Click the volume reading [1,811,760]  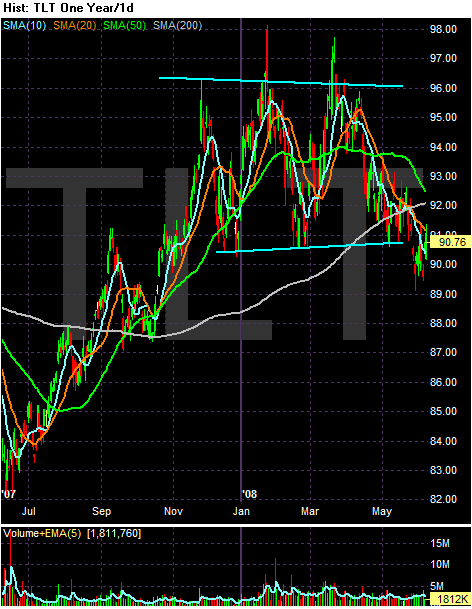[x=114, y=533]
